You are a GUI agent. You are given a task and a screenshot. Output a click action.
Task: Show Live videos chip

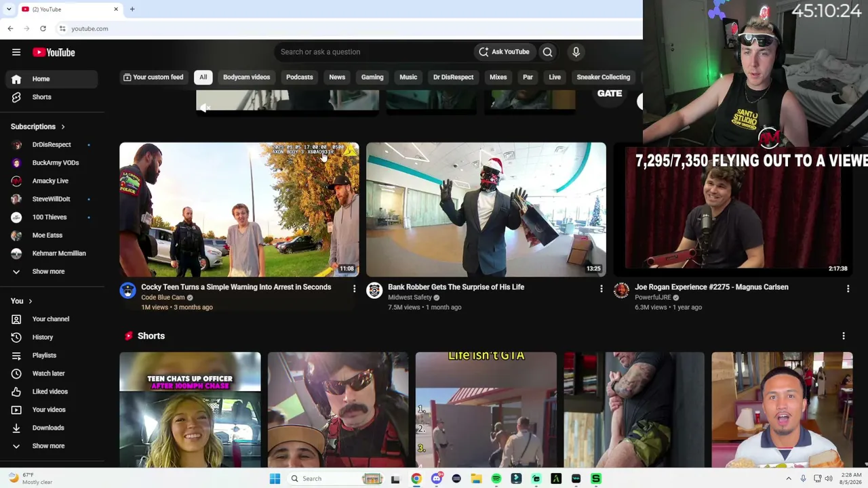click(x=555, y=77)
